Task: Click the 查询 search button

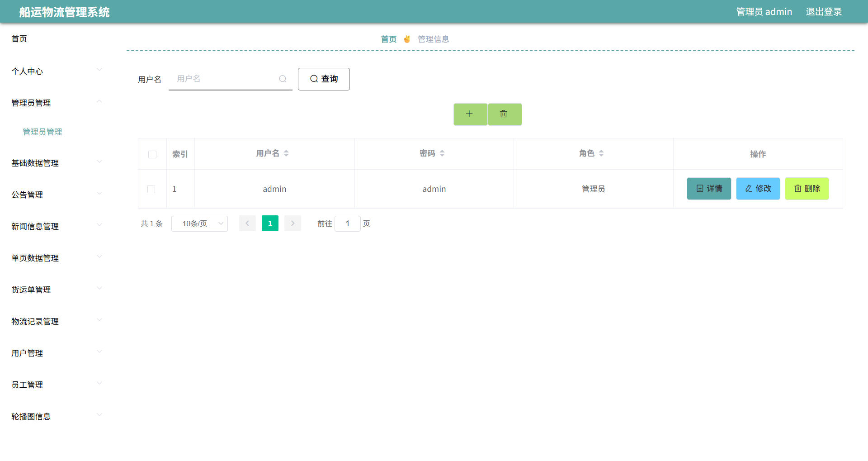Action: coord(324,79)
